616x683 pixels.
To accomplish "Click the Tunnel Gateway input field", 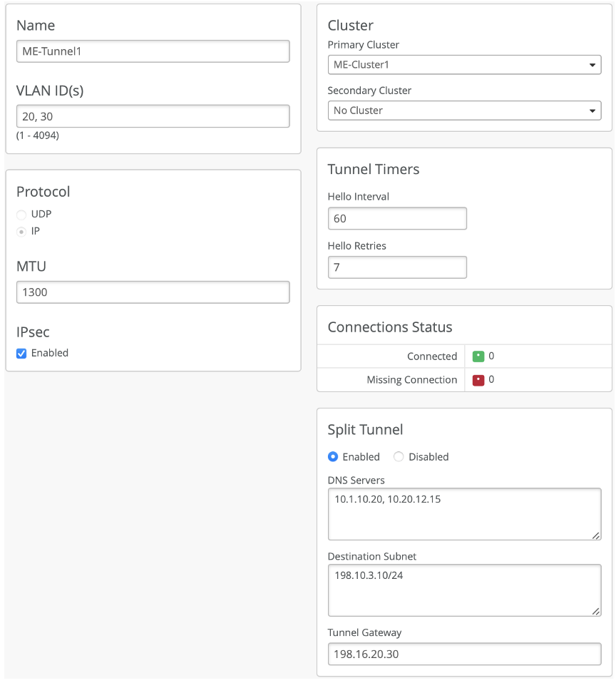I will click(464, 654).
